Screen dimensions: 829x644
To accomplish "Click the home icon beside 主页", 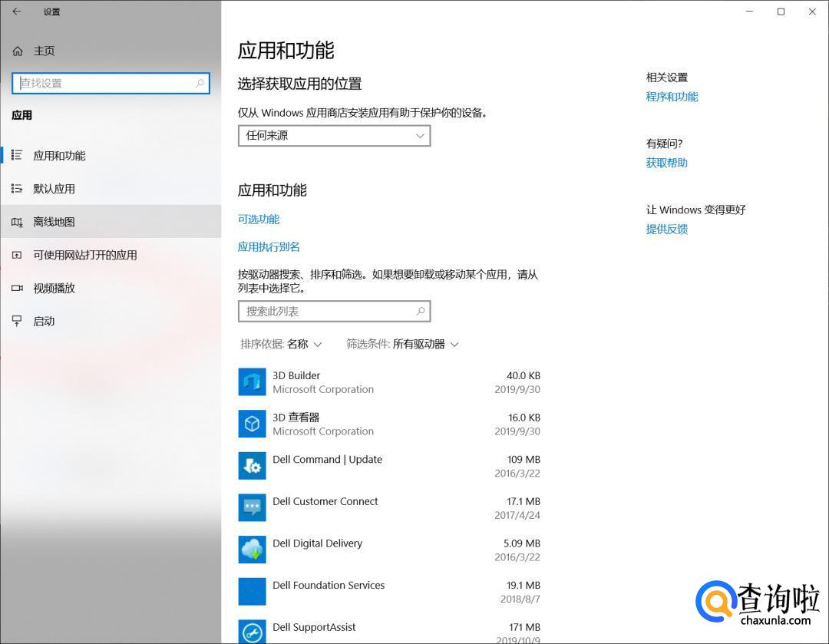I will click(18, 51).
